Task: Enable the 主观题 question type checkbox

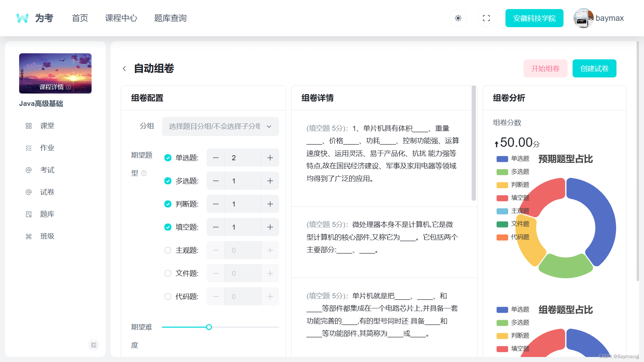Action: pos(168,250)
